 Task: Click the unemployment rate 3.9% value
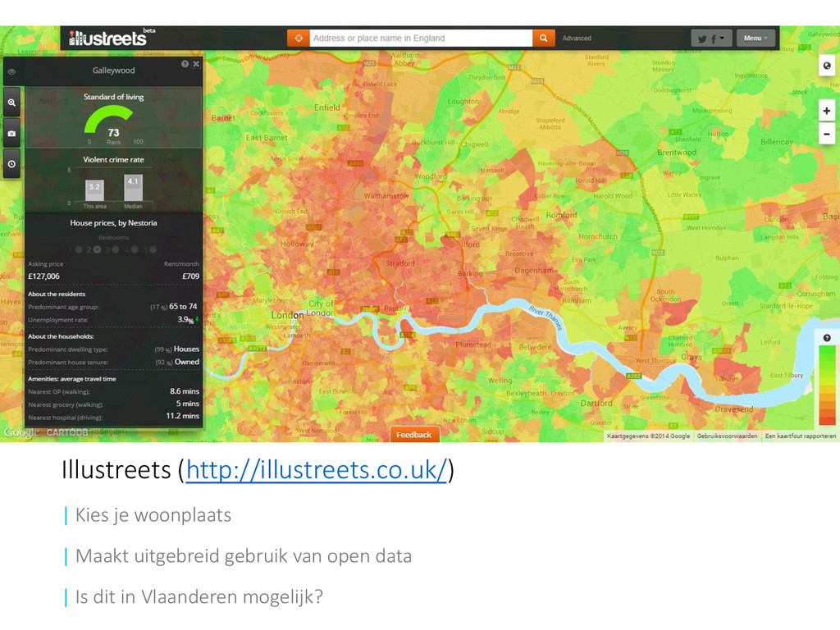(x=186, y=320)
